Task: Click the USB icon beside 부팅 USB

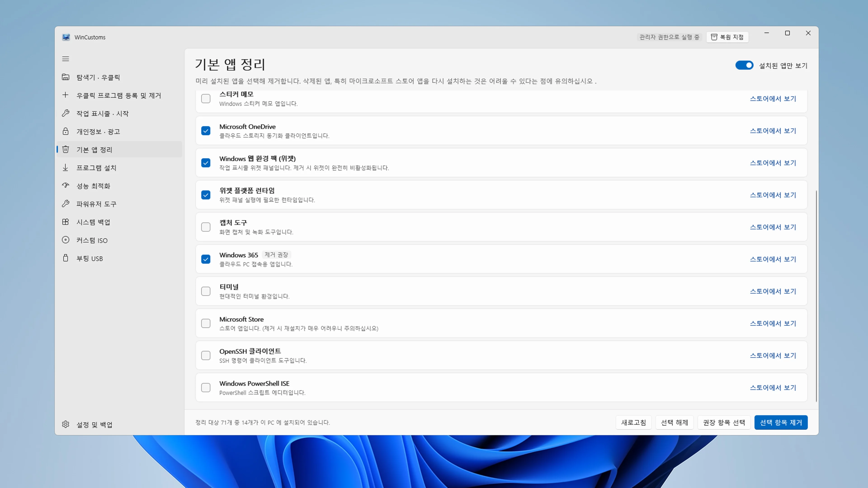Action: click(65, 258)
